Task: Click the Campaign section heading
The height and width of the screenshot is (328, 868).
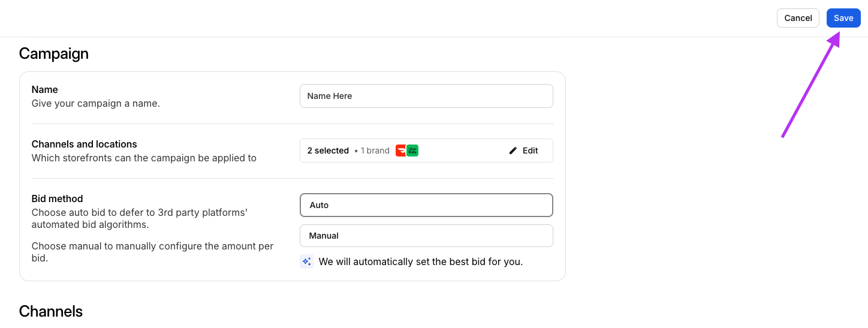Action: [54, 53]
